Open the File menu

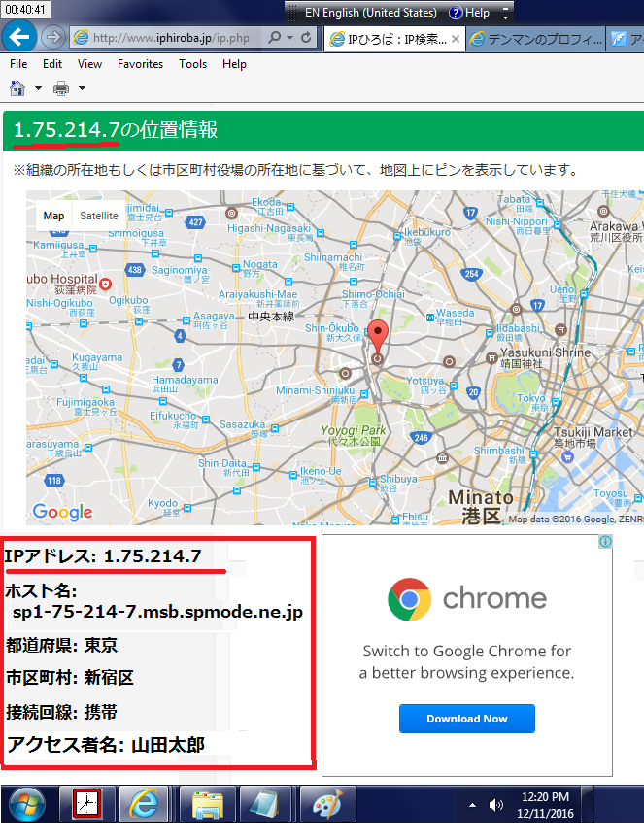pyautogui.click(x=18, y=64)
